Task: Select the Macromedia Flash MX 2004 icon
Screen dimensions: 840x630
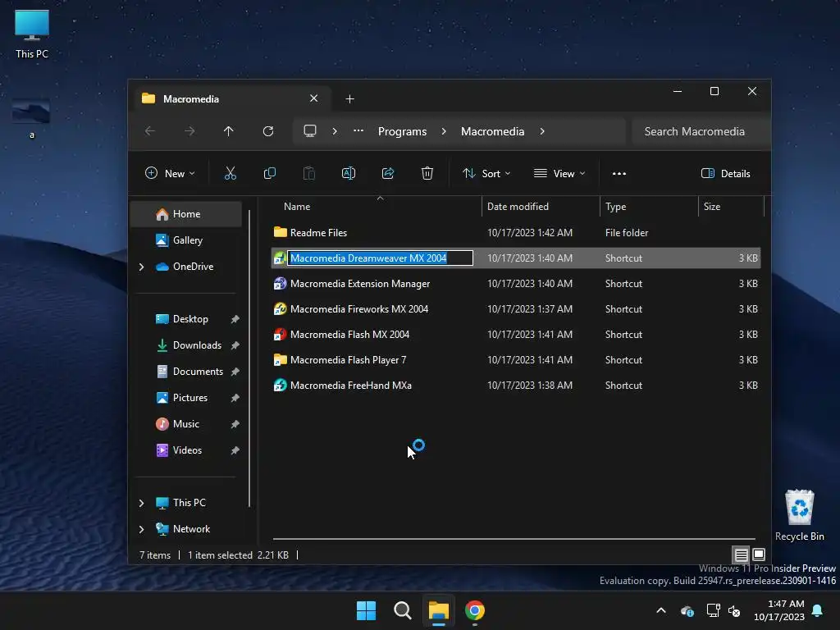Action: [281, 335]
